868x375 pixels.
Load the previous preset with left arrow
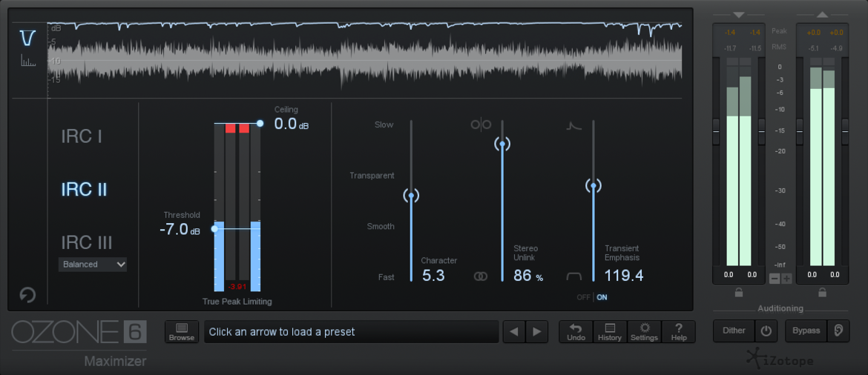513,332
